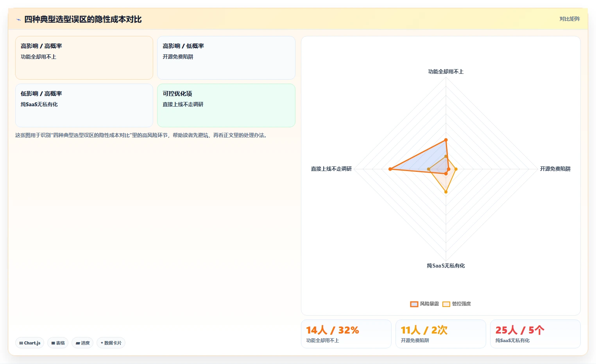Toggle the 管控强度 legend swatch

446,304
